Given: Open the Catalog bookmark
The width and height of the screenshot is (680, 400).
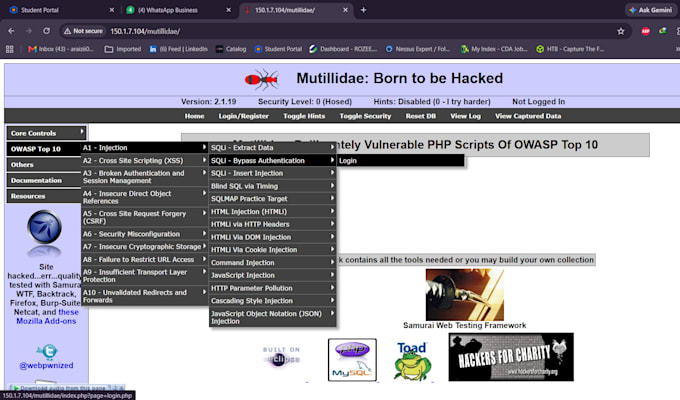Looking at the screenshot, I should click(x=231, y=49).
